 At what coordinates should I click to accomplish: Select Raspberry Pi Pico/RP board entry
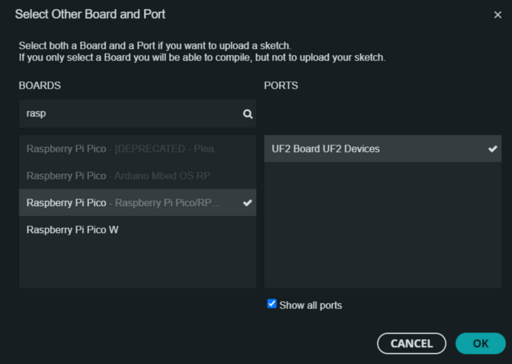137,203
